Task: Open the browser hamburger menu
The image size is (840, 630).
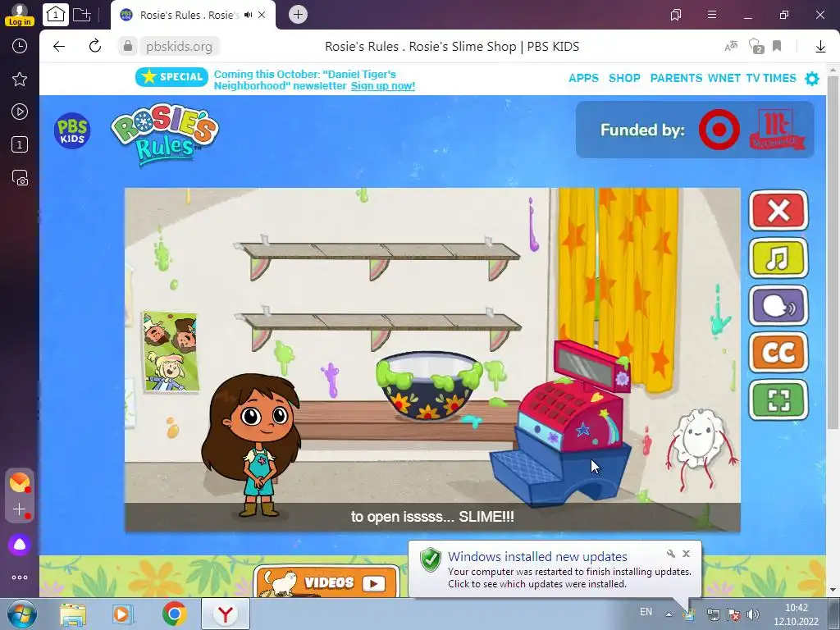Action: [712, 15]
